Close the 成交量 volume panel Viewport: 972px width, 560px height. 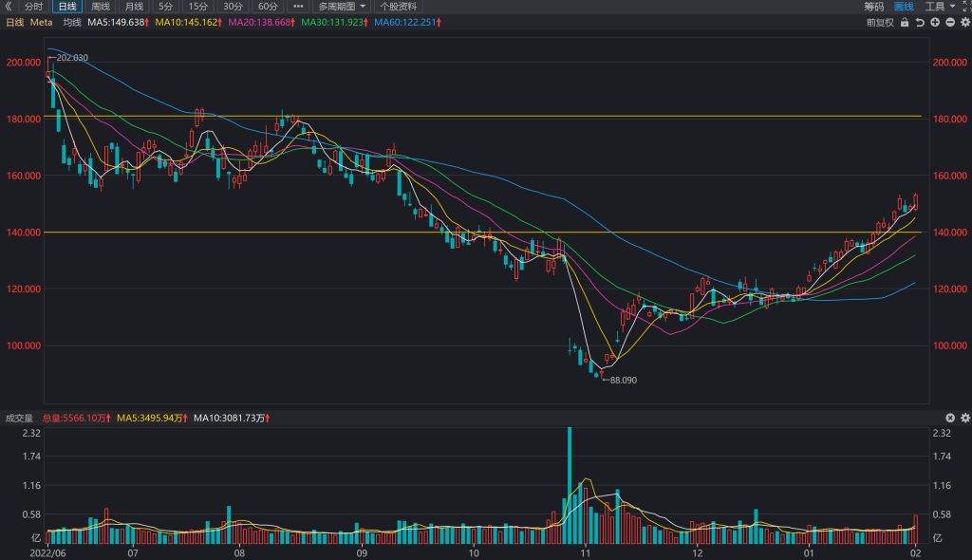pyautogui.click(x=949, y=418)
